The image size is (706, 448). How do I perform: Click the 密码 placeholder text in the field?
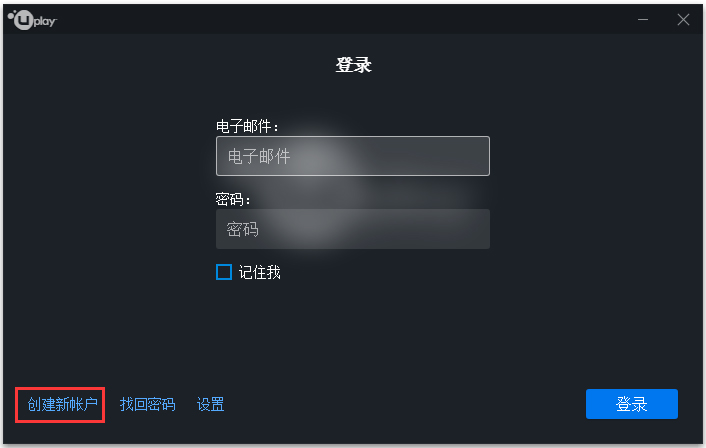(243, 229)
